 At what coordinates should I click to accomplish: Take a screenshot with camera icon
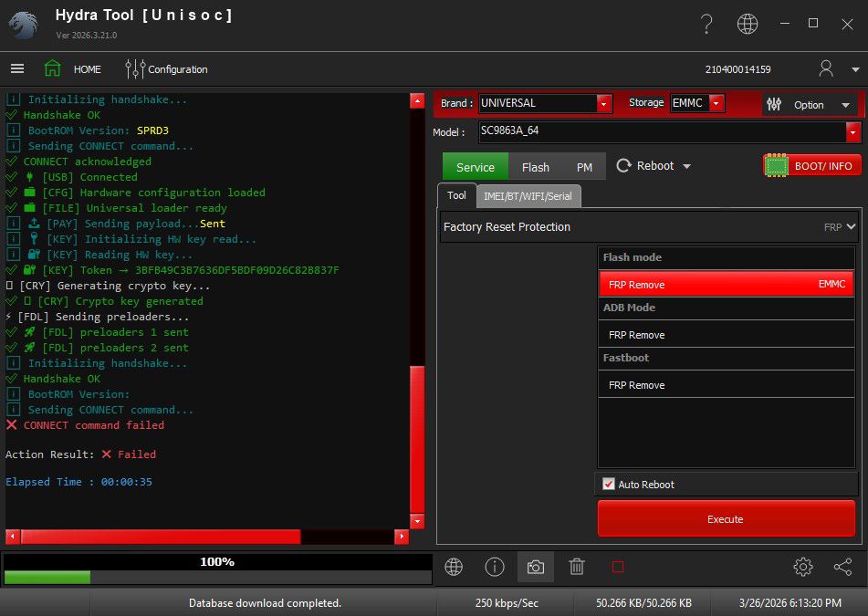coord(535,568)
